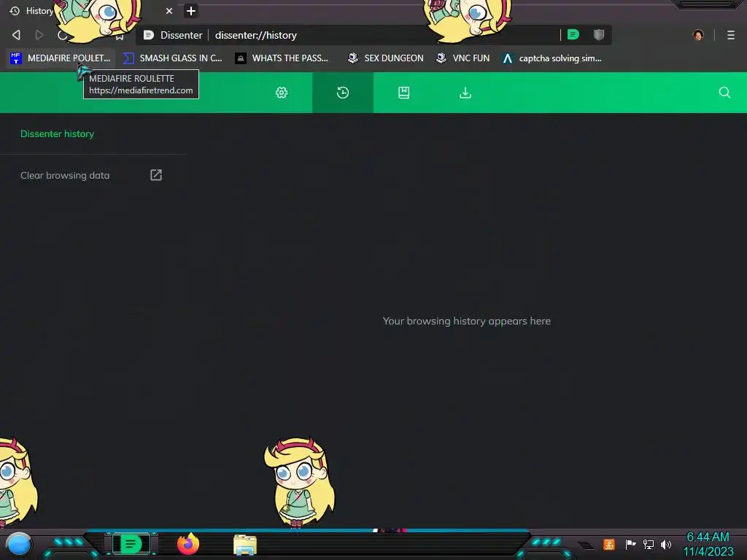Open SMASH GLASS IN C... bookmark
Image resolution: width=747 pixels, height=560 pixels.
(x=173, y=58)
